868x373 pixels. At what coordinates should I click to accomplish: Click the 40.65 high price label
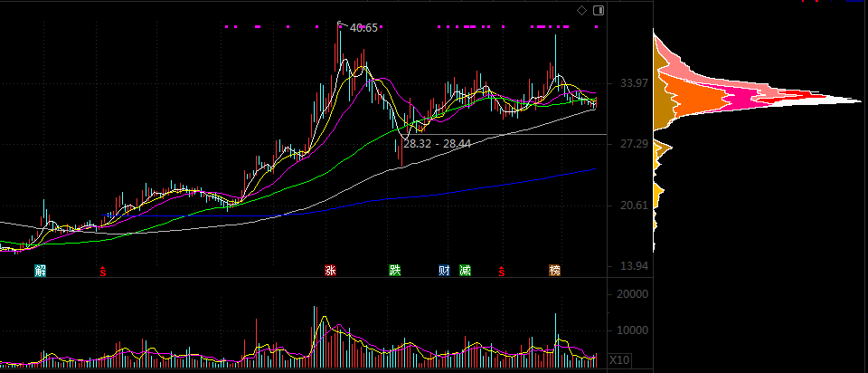pyautogui.click(x=363, y=28)
